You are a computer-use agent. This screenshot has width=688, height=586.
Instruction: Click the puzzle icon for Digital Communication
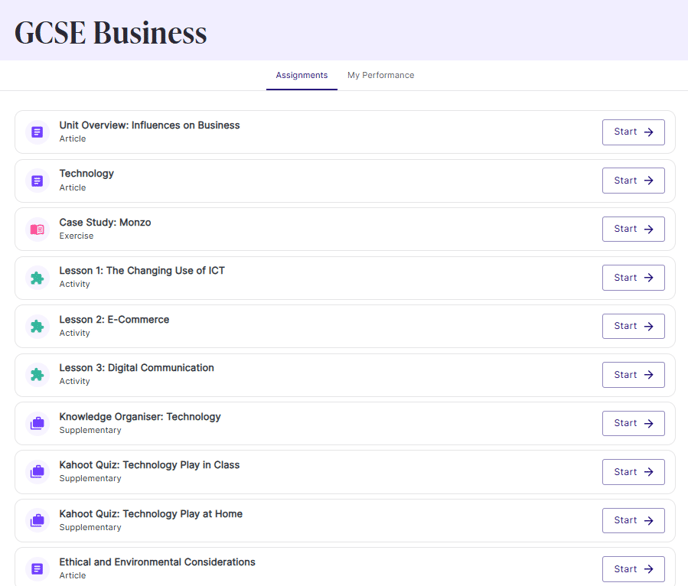click(37, 375)
